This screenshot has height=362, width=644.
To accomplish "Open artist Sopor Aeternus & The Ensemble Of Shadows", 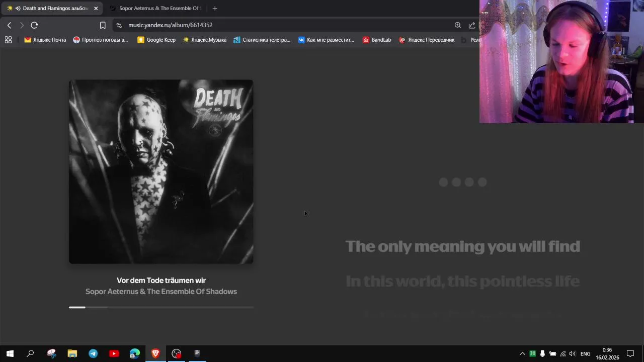I will (x=161, y=292).
